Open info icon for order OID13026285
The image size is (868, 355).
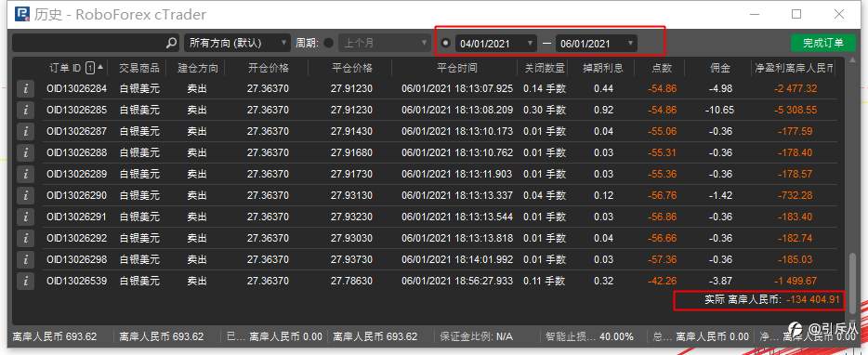click(25, 111)
